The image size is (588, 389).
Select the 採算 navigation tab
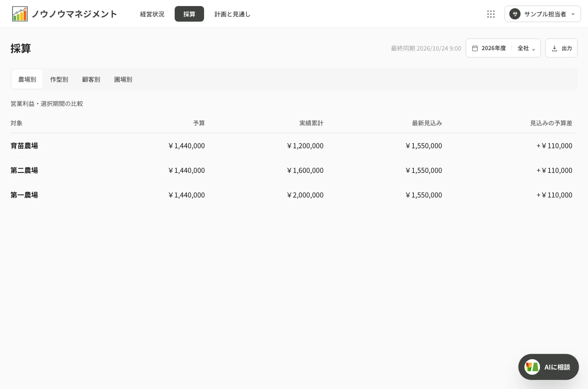(x=189, y=14)
